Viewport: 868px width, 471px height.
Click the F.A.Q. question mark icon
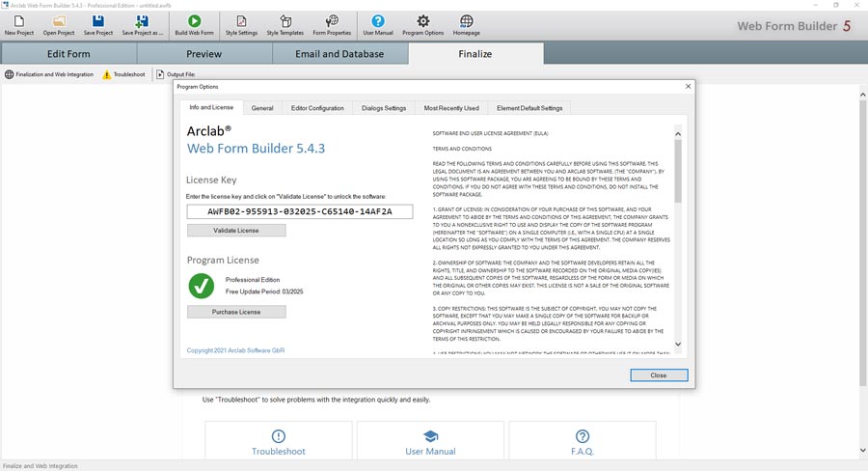tap(583, 436)
